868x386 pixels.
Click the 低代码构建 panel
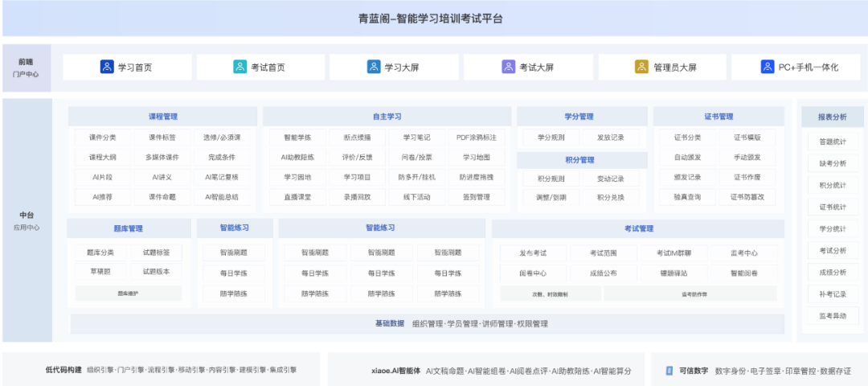(161, 370)
